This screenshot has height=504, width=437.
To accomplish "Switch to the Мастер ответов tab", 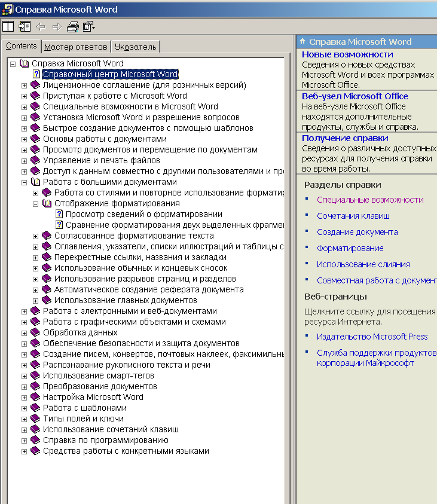I will pyautogui.click(x=76, y=47).
